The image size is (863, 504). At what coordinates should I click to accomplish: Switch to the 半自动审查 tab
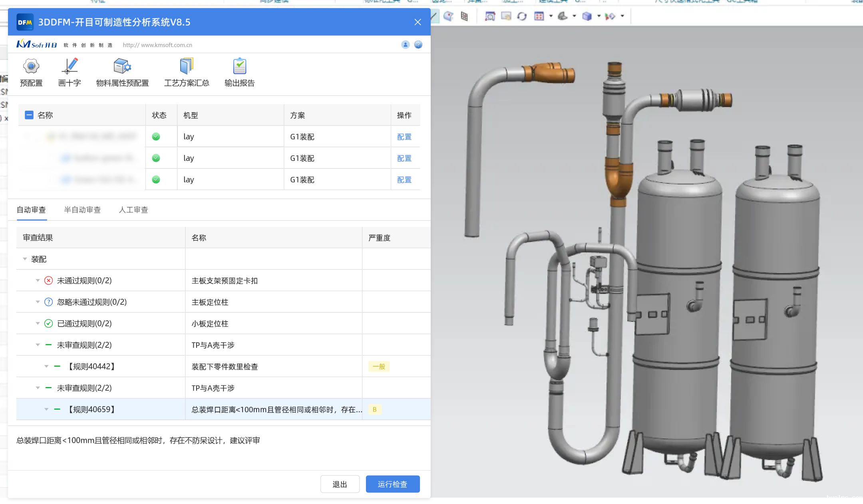82,210
